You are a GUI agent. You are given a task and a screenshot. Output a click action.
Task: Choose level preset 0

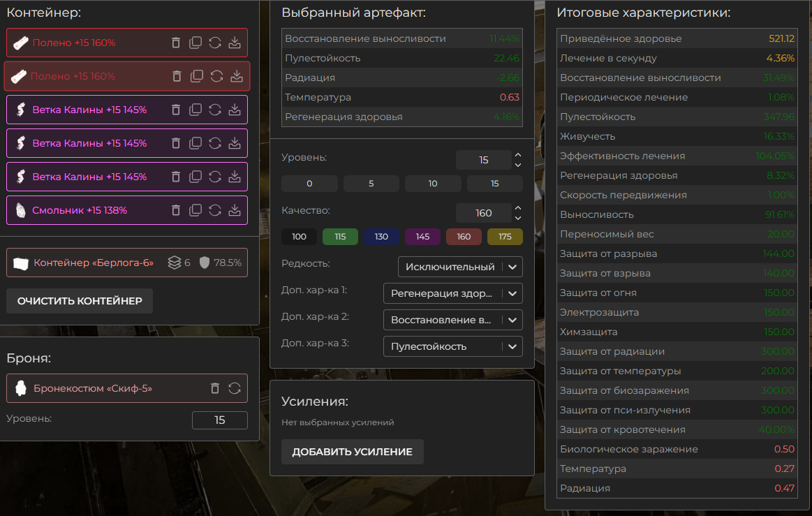pos(309,184)
